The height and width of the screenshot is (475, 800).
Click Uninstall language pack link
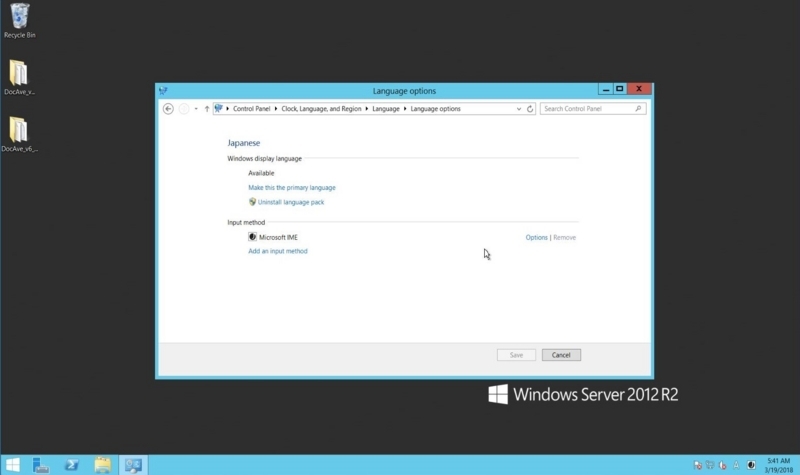(291, 202)
